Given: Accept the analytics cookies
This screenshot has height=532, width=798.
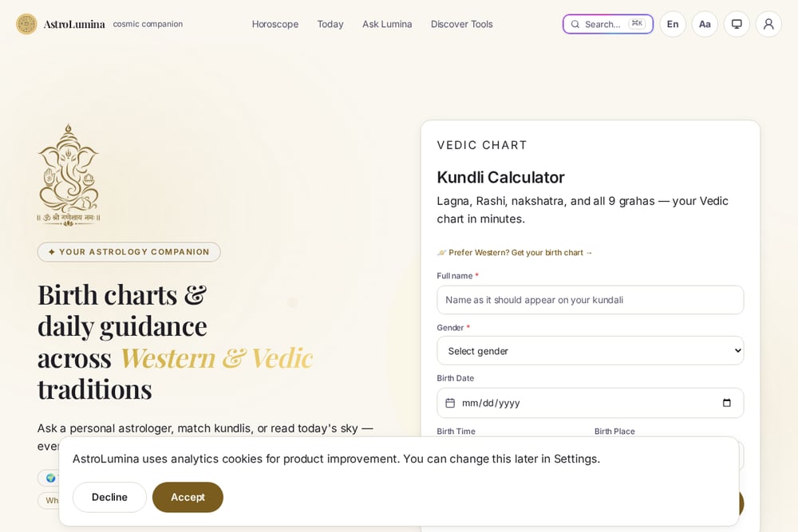Looking at the screenshot, I should click(x=188, y=497).
